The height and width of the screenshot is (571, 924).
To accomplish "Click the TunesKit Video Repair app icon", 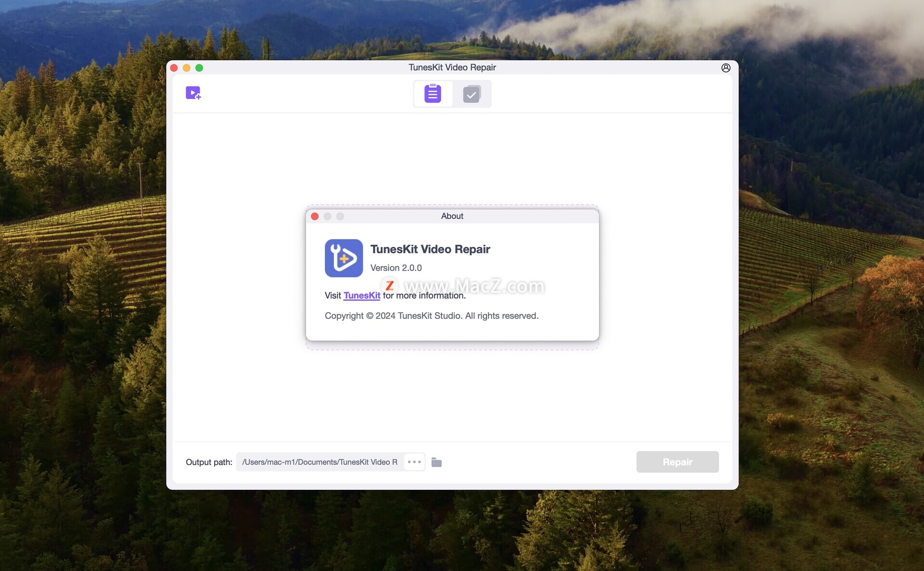I will [x=344, y=258].
